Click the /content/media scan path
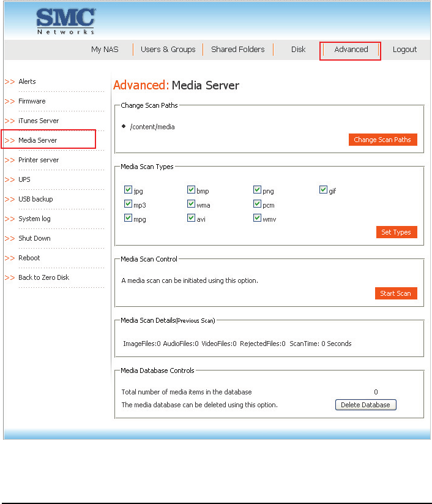This screenshot has width=432, height=504. pos(152,127)
